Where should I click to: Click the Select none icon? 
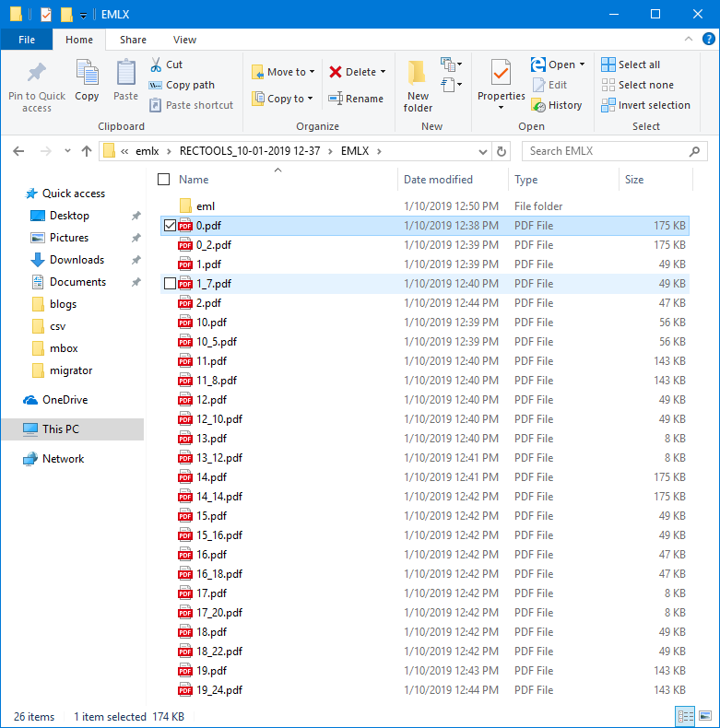point(608,85)
